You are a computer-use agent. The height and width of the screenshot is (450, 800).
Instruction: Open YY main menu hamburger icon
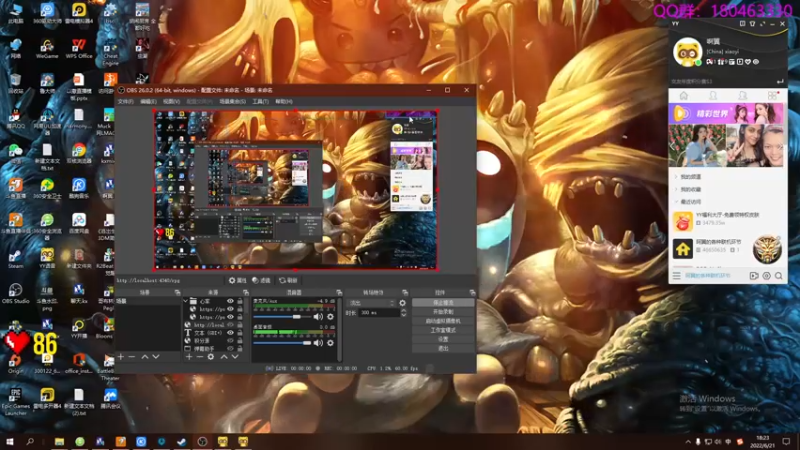tap(677, 276)
